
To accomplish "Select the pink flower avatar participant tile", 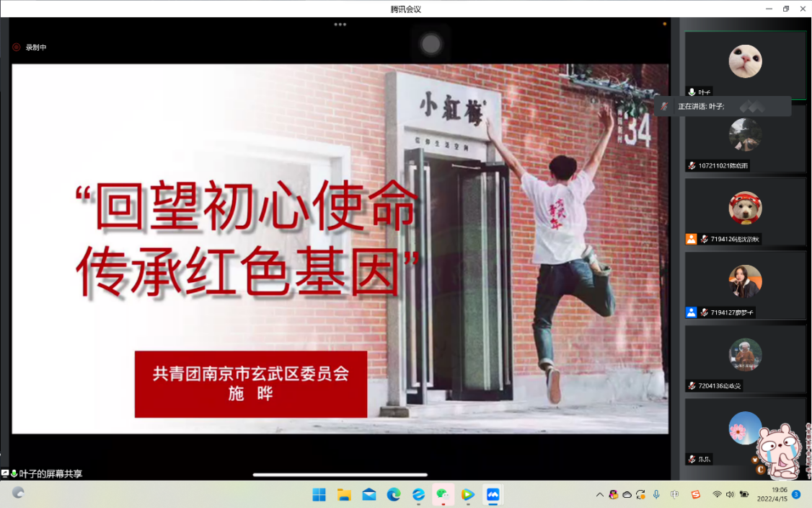I will pos(745,428).
